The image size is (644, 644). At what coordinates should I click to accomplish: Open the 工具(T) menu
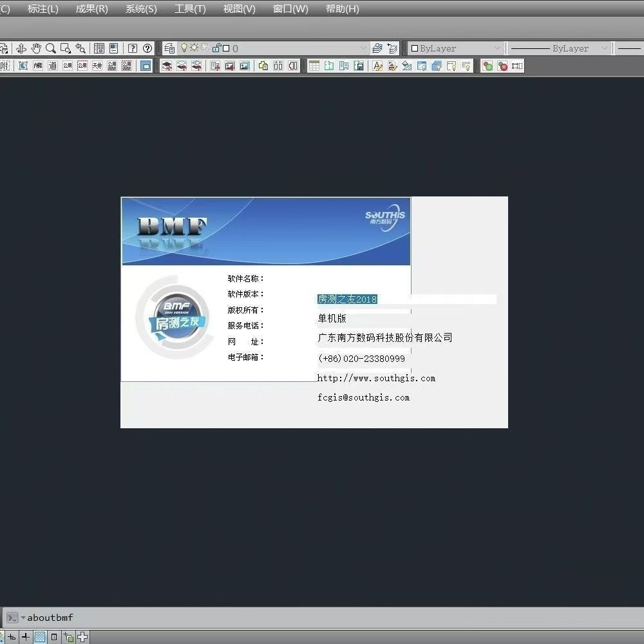[190, 8]
